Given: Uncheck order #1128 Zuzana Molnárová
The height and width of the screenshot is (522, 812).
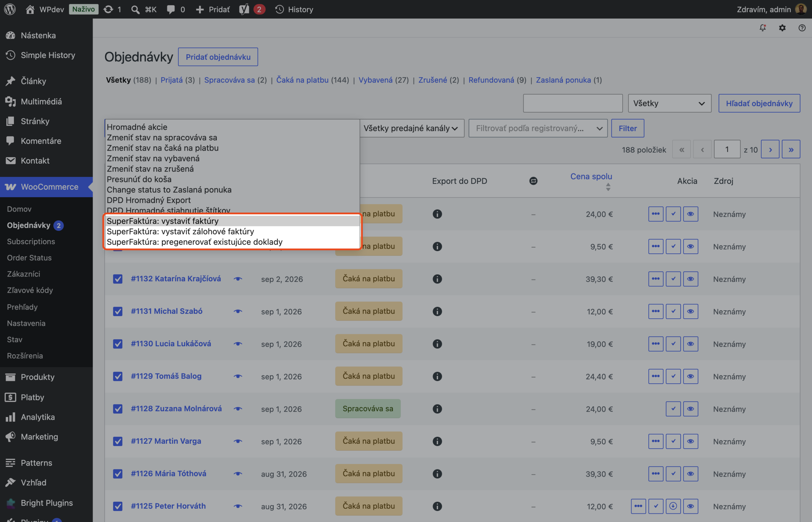Looking at the screenshot, I should pyautogui.click(x=118, y=409).
